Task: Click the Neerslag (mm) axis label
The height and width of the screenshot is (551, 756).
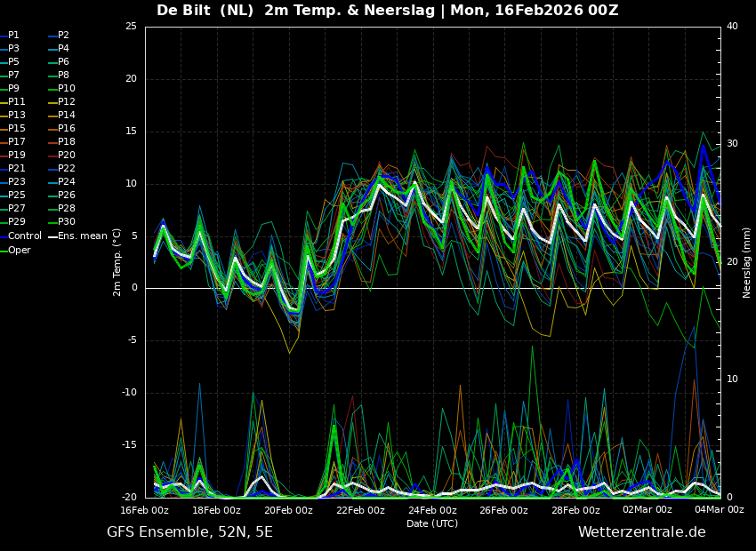Action: pos(747,262)
